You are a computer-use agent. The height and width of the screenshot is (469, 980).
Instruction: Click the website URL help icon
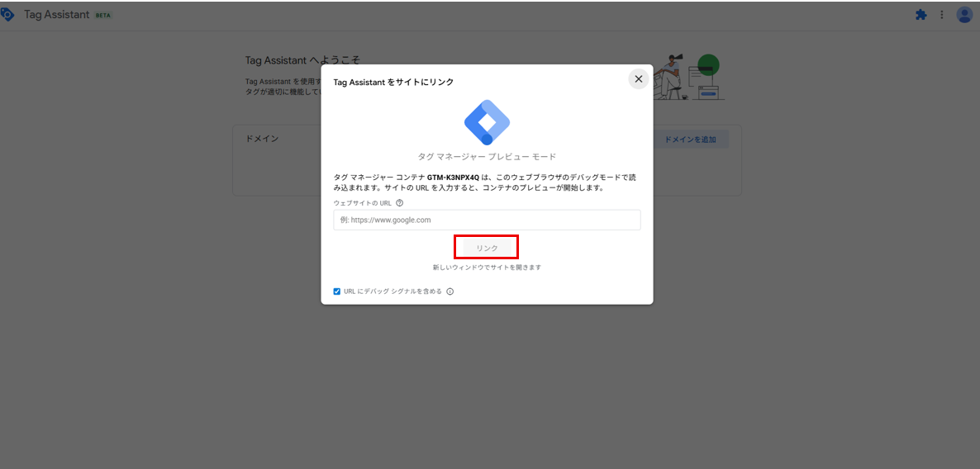pyautogui.click(x=399, y=202)
